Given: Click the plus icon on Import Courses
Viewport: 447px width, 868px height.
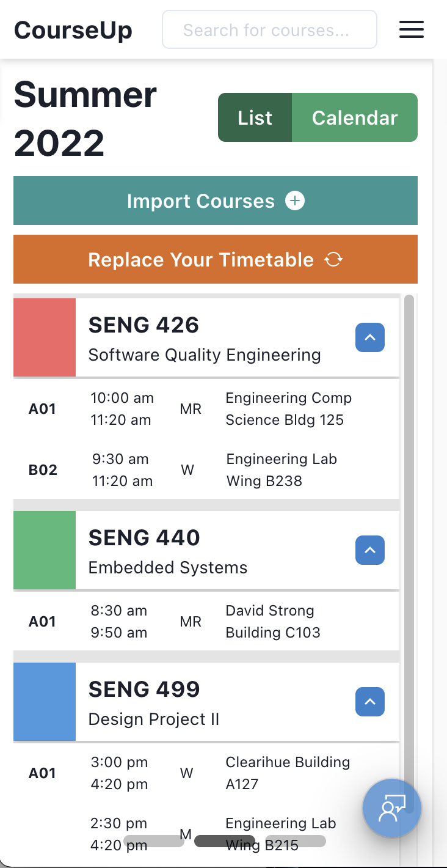Looking at the screenshot, I should pos(295,201).
